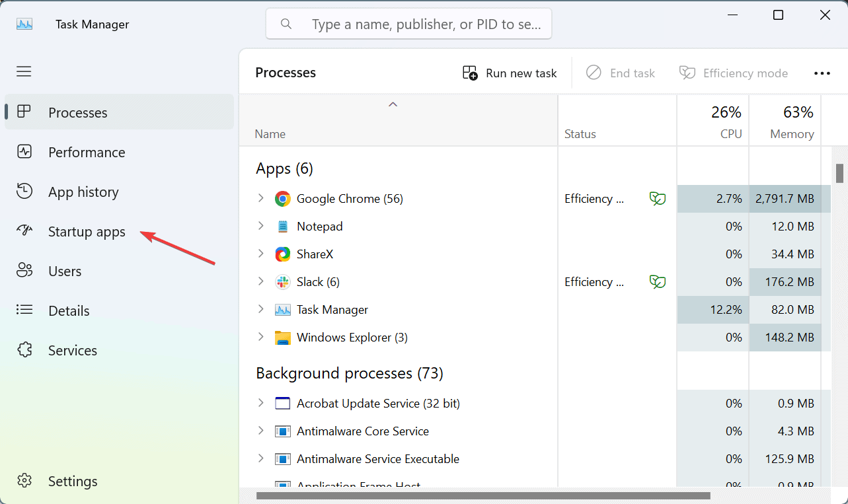Image resolution: width=848 pixels, height=504 pixels.
Task: Open the more options ellipsis menu
Action: coord(822,73)
